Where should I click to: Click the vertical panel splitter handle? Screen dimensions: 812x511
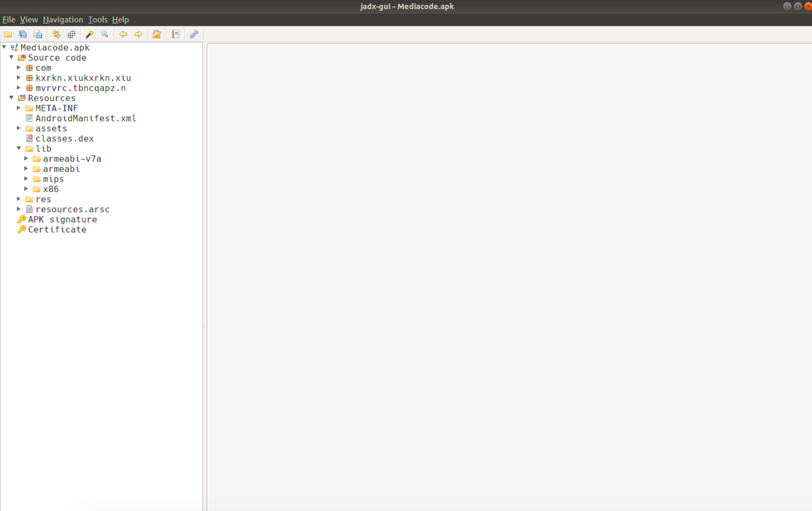coord(204,327)
